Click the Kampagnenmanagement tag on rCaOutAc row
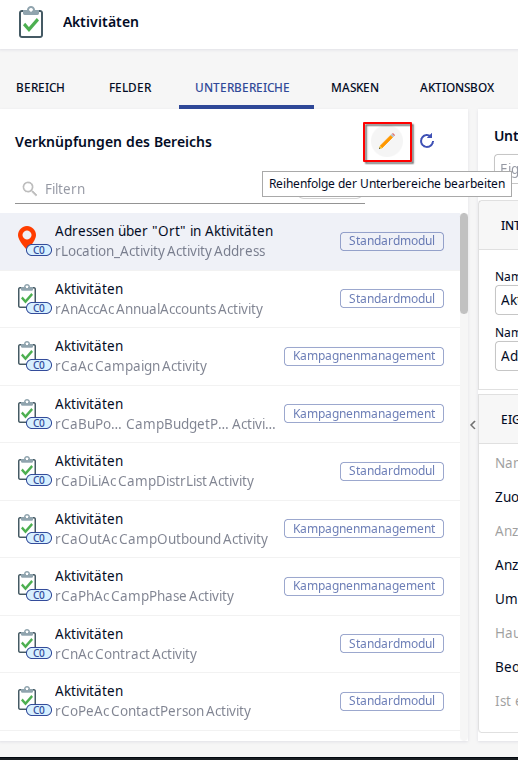 click(x=364, y=529)
